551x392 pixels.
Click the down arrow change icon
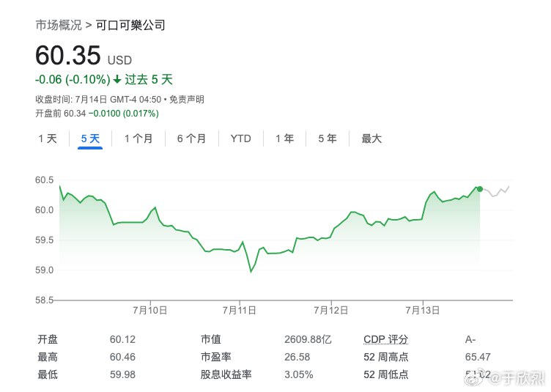coord(117,80)
